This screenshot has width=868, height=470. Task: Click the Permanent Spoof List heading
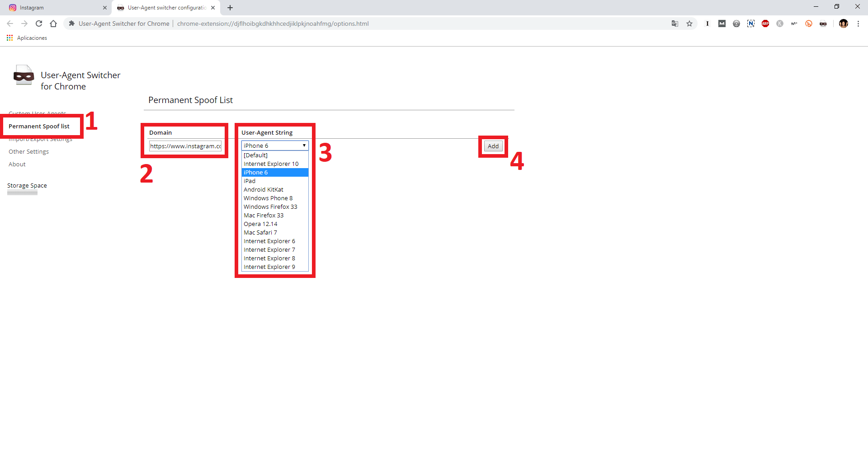(x=190, y=100)
